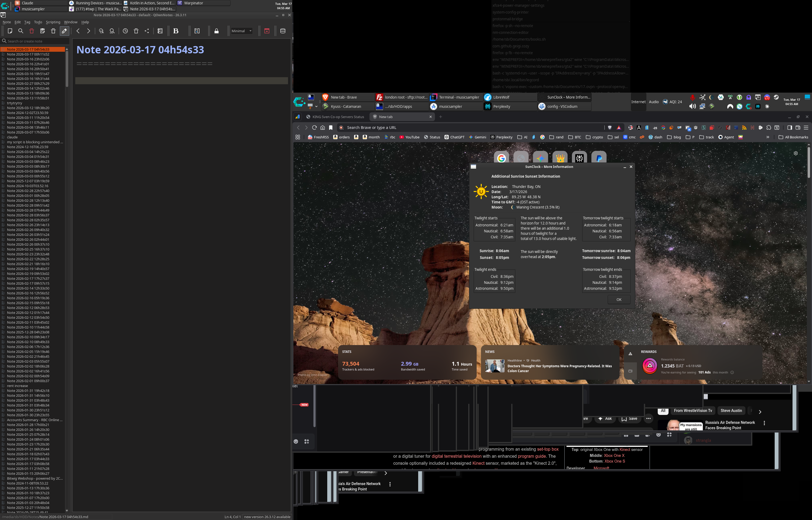
Task: Create a new note in QOwnNotes
Action: [10, 31]
